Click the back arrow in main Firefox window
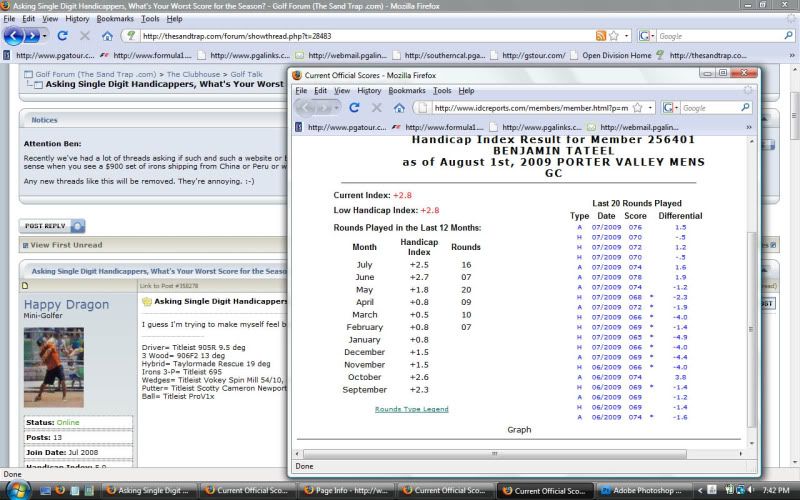Image resolution: width=800 pixels, height=500 pixels. point(15,36)
